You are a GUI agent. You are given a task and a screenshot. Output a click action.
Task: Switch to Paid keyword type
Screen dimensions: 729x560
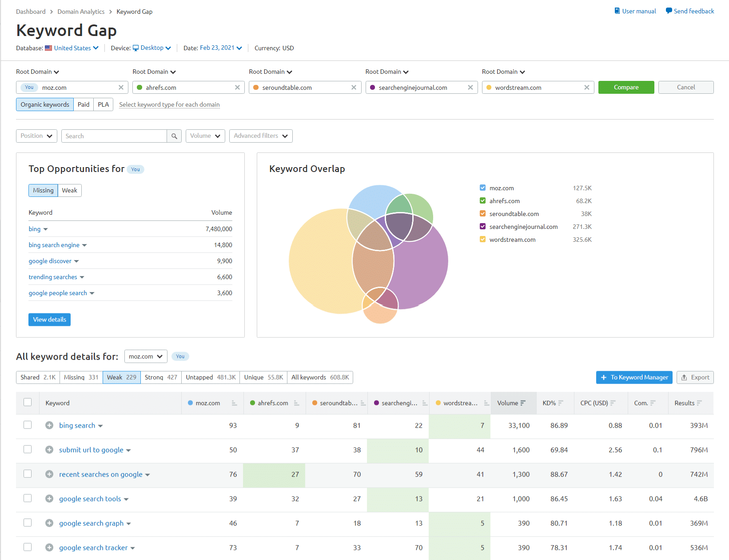tap(84, 104)
